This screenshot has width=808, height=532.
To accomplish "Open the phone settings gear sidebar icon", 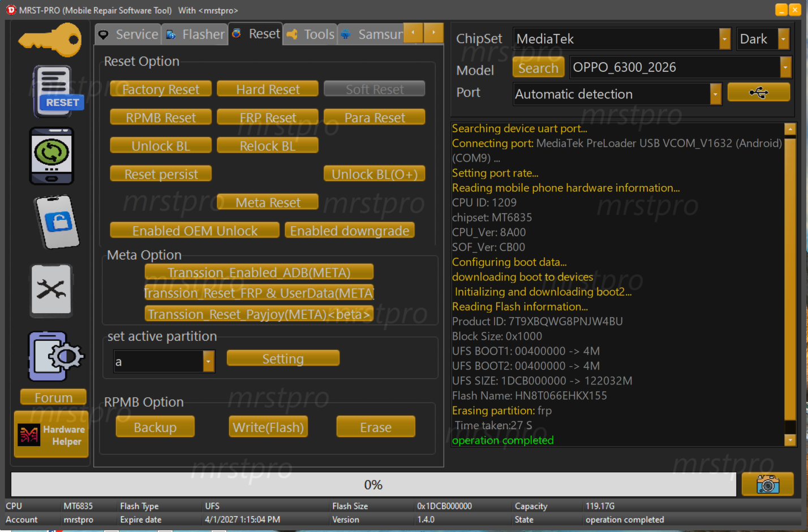I will coord(55,356).
